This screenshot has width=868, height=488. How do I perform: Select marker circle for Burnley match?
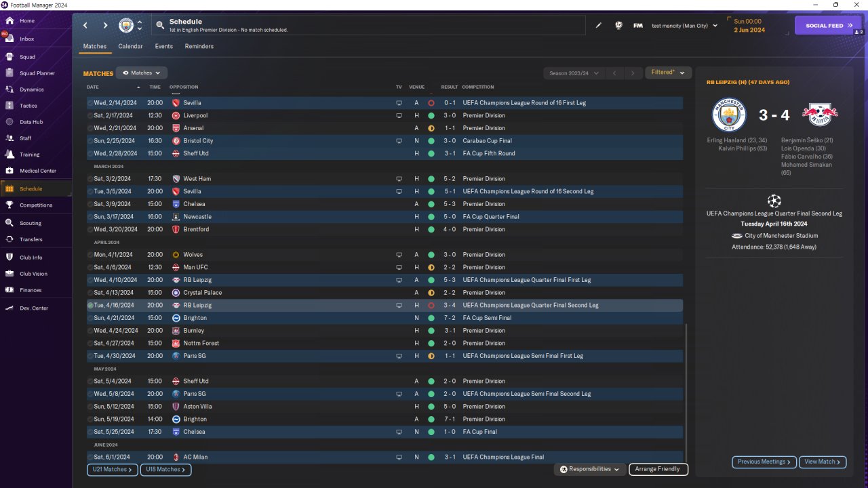coord(90,331)
